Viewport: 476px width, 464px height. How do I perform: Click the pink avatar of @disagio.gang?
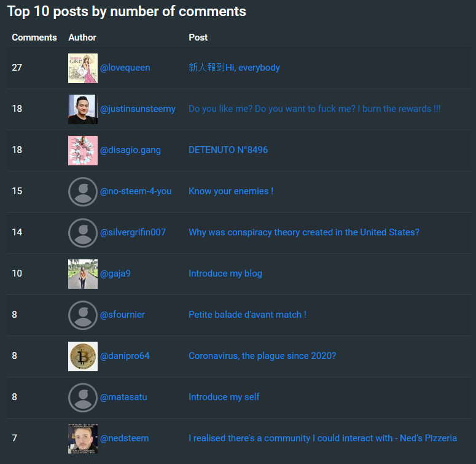click(x=82, y=150)
